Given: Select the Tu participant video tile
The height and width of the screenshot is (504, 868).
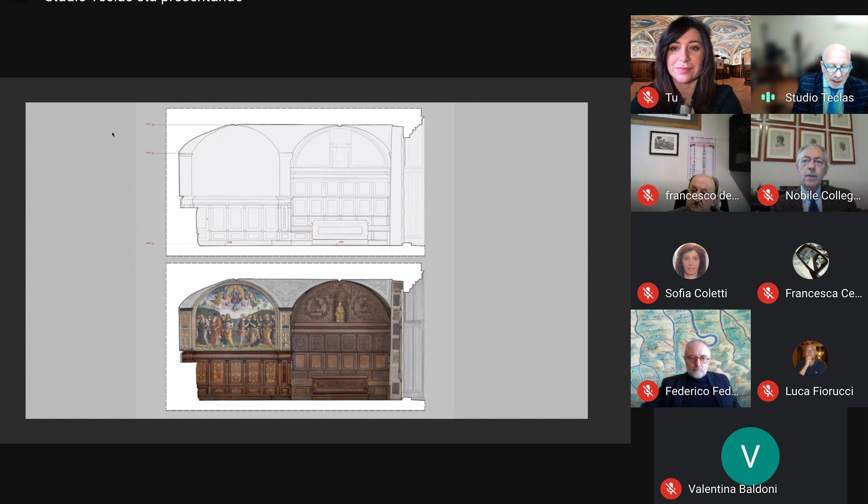Looking at the screenshot, I should (691, 65).
